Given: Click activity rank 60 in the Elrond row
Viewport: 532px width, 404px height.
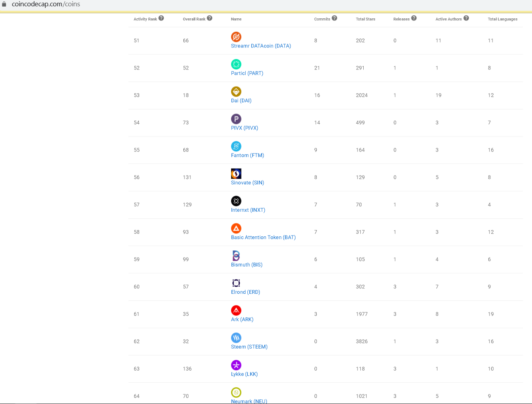Looking at the screenshot, I should [x=136, y=287].
